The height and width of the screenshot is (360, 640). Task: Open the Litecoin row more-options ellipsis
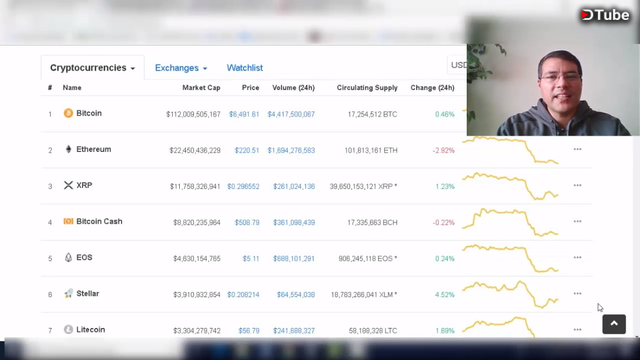pos(577,329)
